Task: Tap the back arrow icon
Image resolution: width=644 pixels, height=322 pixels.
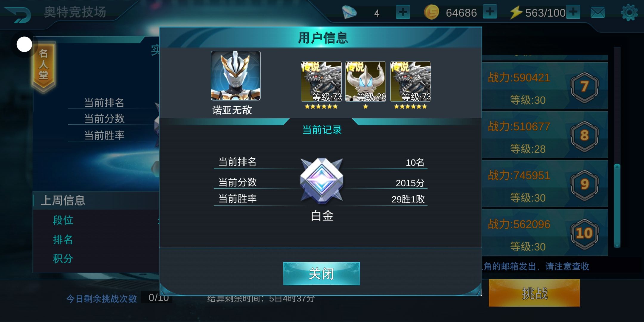Action: click(18, 15)
